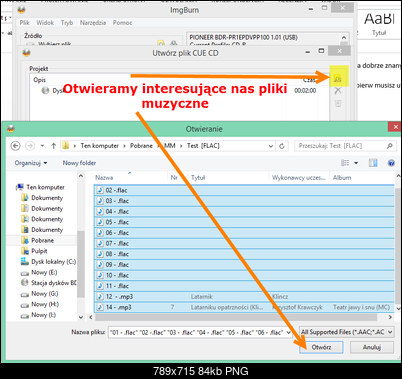Image resolution: width=402 pixels, height=379 pixels.
Task: Select file 12 - .mp3
Action: [244, 297]
